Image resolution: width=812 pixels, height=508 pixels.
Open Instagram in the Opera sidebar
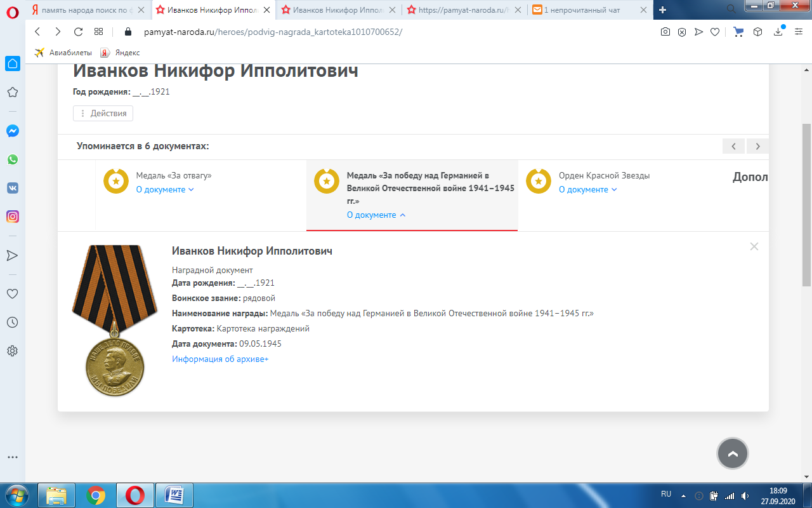pos(12,217)
